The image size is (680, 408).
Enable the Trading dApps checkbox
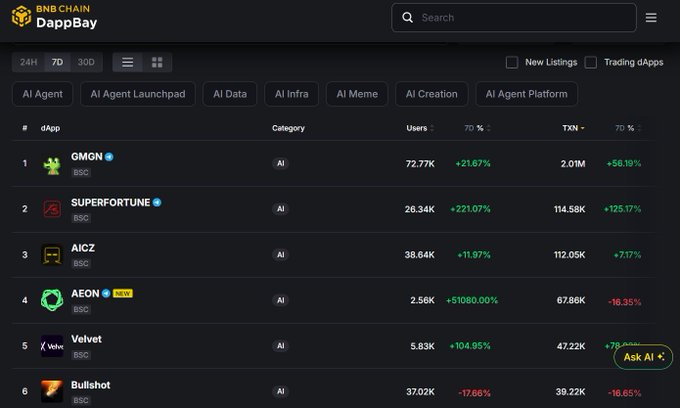tap(591, 62)
